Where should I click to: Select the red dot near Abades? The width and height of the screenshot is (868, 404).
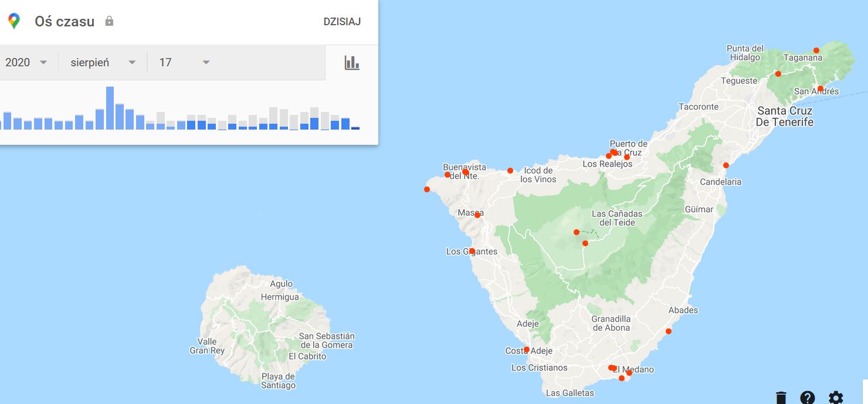[669, 331]
